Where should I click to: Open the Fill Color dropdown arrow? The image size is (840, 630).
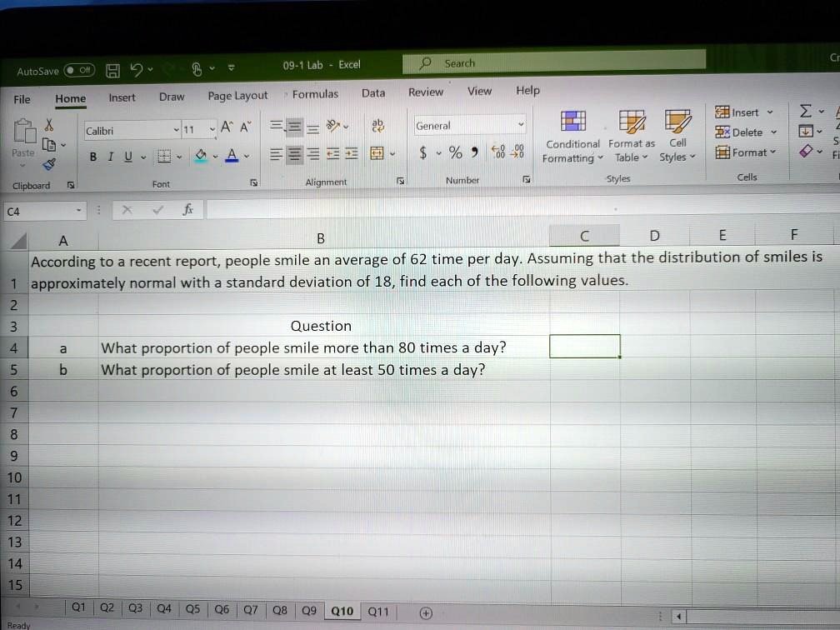pyautogui.click(x=215, y=157)
